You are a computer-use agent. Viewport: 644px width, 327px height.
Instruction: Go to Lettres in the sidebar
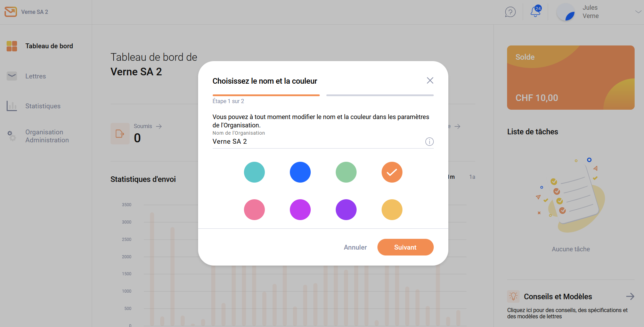(35, 76)
